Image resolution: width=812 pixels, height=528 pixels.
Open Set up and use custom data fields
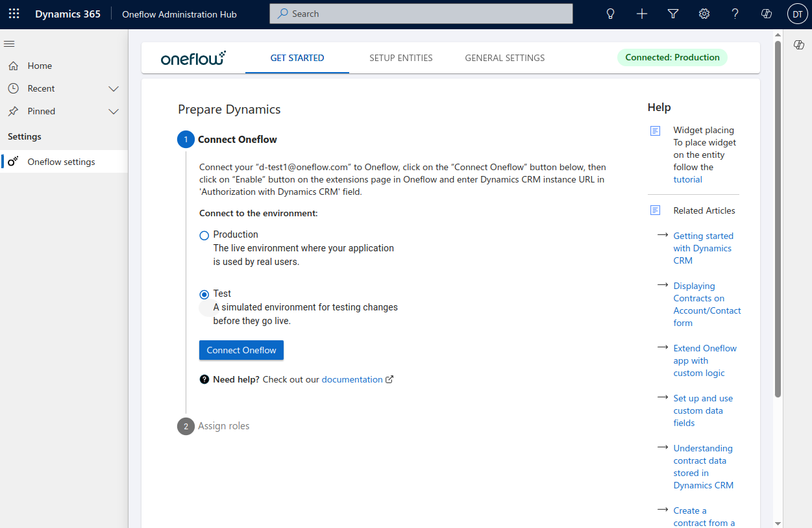tap(703, 410)
